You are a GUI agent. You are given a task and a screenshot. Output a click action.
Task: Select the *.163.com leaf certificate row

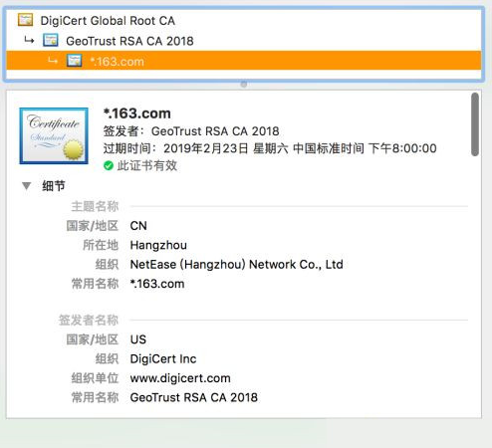[x=244, y=61]
